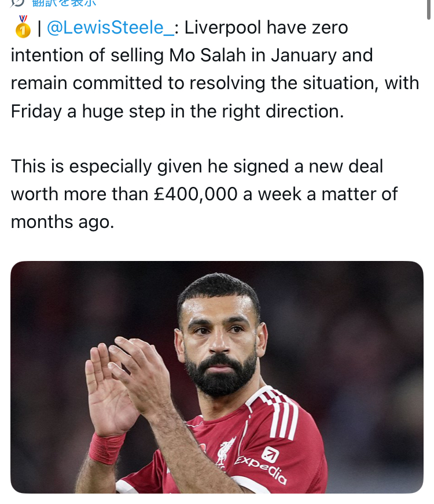Open the @LewisSteele_ profile mention
Image resolution: width=434 pixels, height=504 pixels.
pos(109,27)
